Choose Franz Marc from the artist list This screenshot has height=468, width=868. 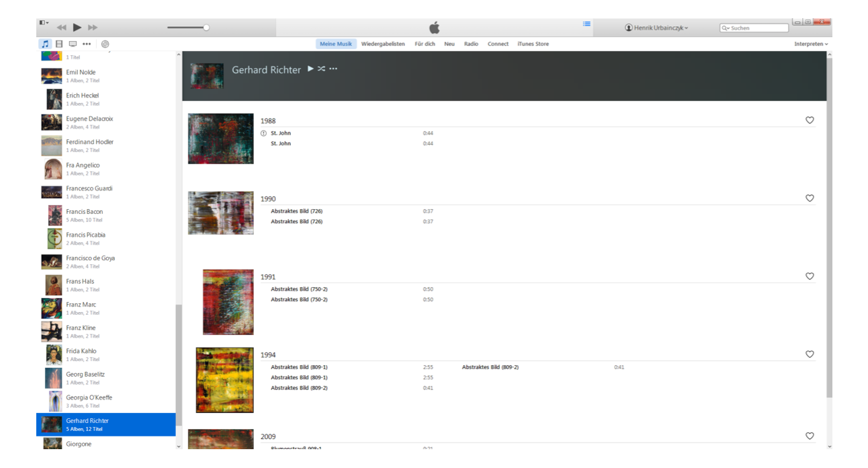[x=106, y=308]
